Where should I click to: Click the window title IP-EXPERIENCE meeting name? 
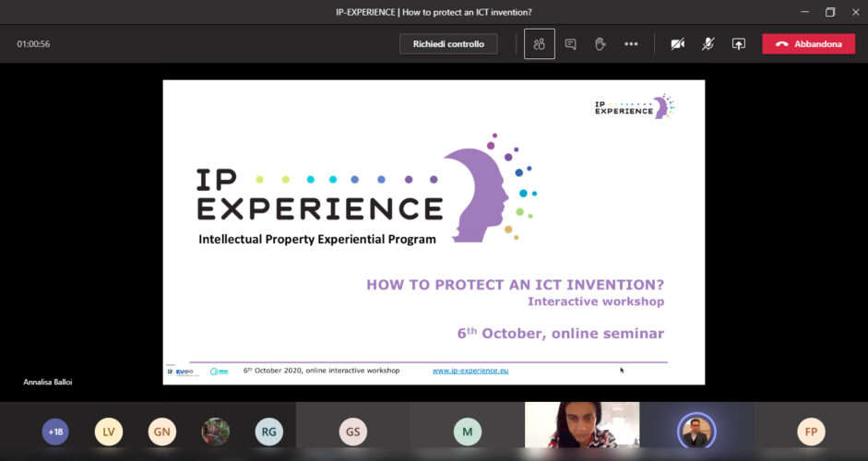coord(434,12)
